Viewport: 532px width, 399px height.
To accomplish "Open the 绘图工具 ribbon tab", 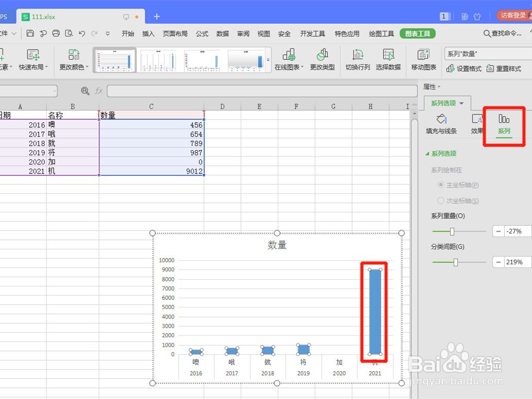I will pyautogui.click(x=381, y=33).
